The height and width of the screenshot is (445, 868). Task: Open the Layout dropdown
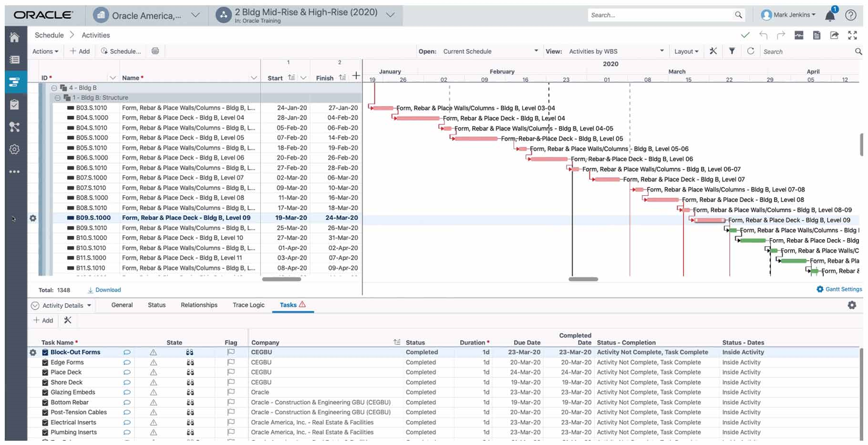coord(686,51)
